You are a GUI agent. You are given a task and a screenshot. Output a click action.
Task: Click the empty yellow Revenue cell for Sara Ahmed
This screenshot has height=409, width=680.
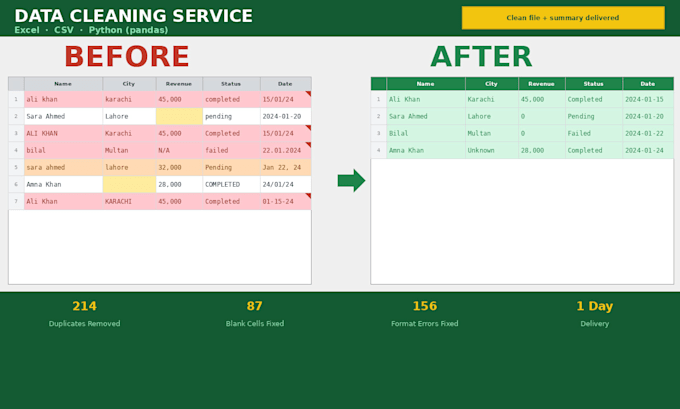[x=179, y=116]
